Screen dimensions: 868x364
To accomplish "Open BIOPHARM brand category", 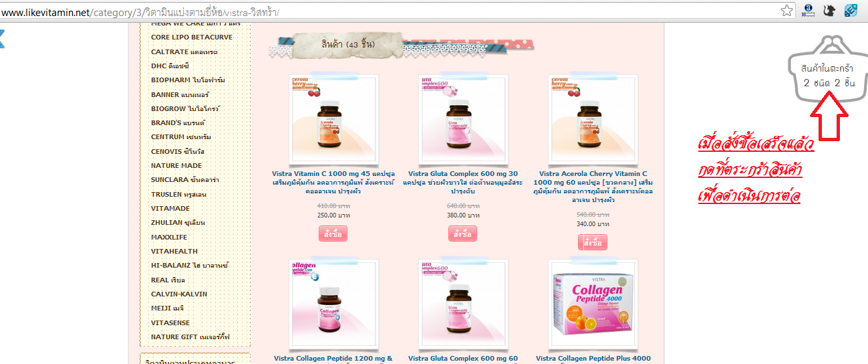I will (x=188, y=80).
